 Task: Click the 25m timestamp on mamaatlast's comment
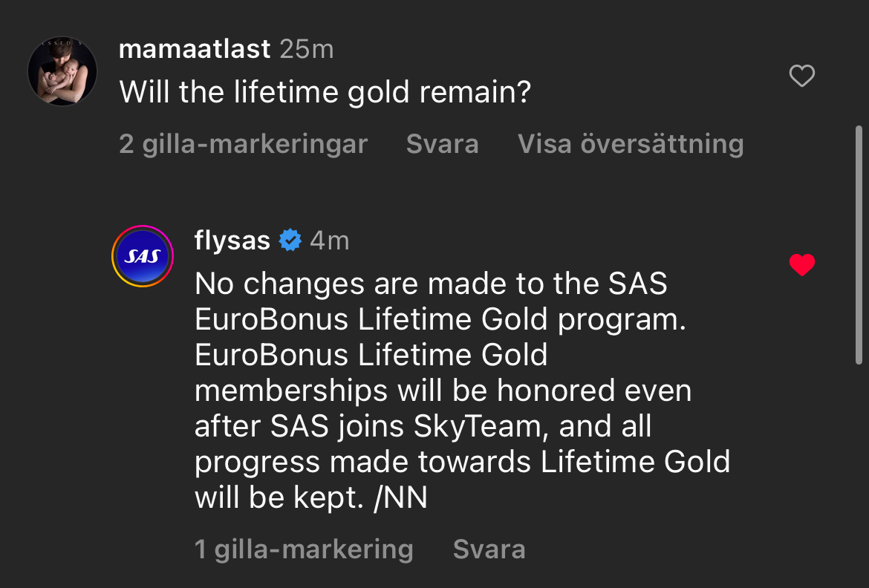pos(306,50)
